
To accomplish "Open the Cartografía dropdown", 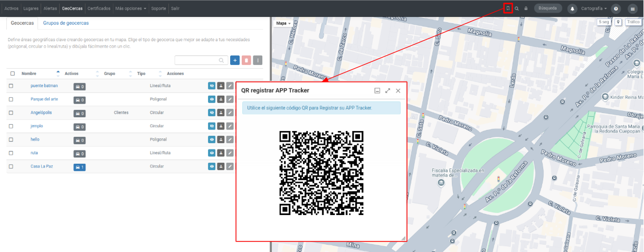I will click(594, 8).
